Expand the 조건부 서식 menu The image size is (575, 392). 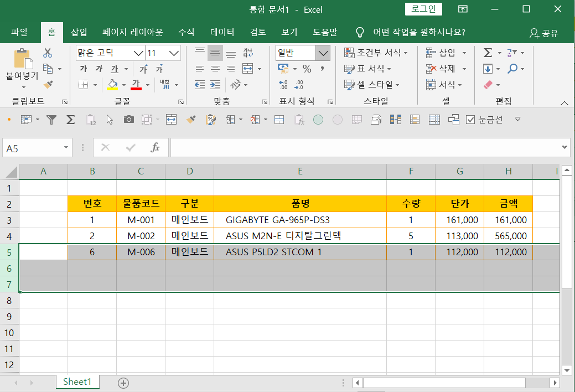[x=376, y=53]
